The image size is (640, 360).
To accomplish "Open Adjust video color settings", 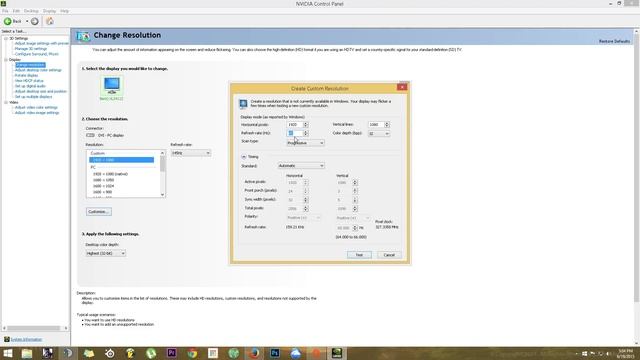I will pos(36,107).
